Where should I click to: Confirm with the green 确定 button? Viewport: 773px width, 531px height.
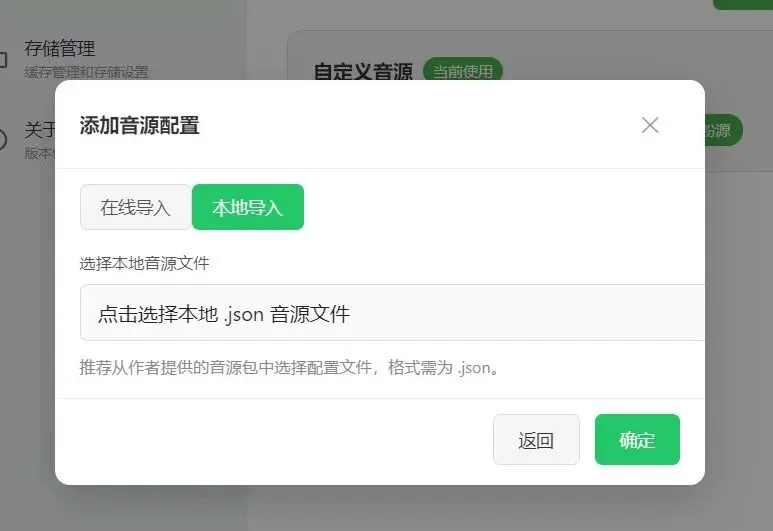coord(637,440)
